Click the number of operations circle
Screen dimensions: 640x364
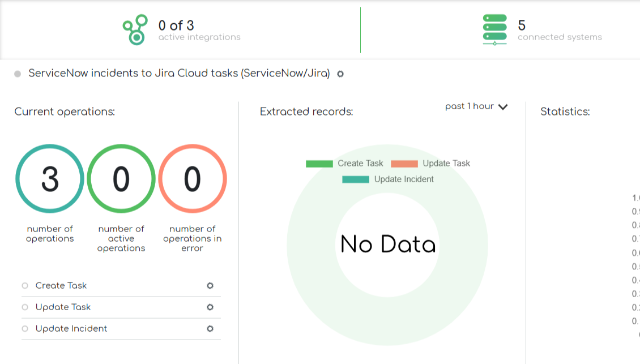tap(50, 179)
